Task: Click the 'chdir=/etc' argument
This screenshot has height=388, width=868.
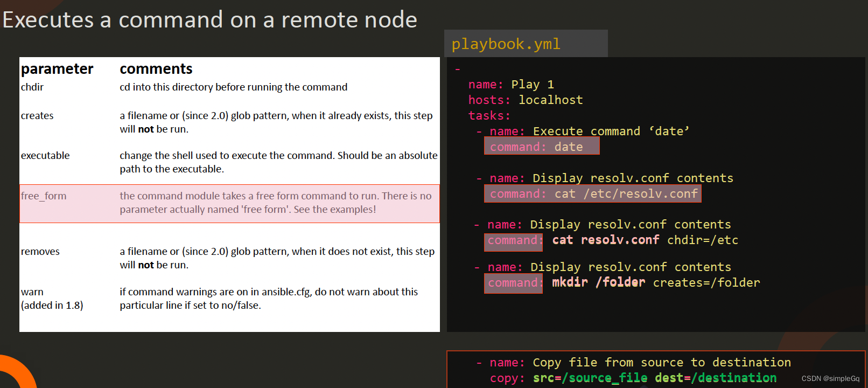Action: (703, 240)
